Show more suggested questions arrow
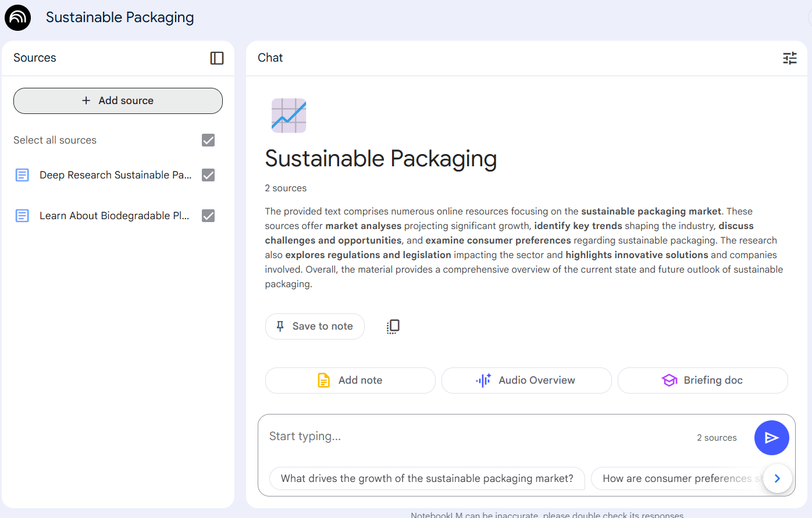 click(777, 478)
